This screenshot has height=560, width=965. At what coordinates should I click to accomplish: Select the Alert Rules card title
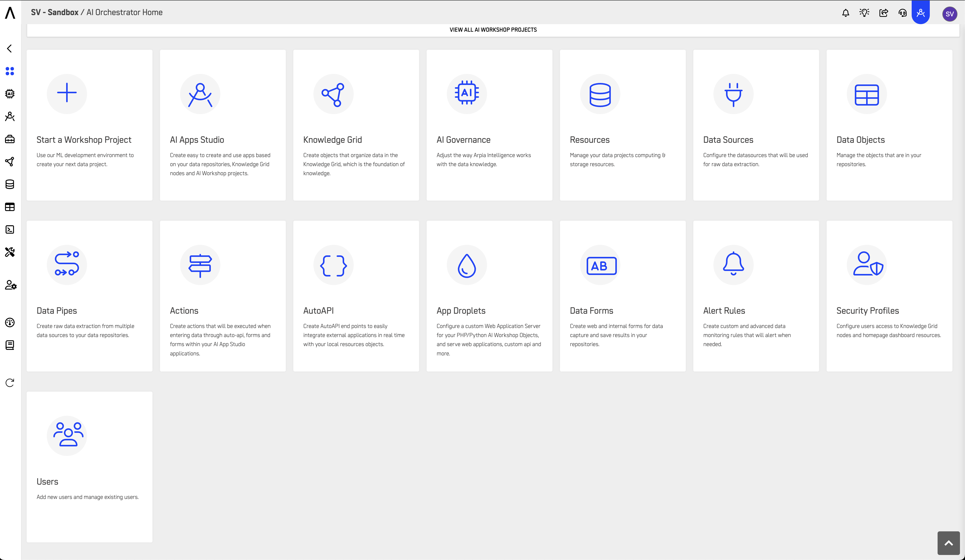click(x=724, y=311)
